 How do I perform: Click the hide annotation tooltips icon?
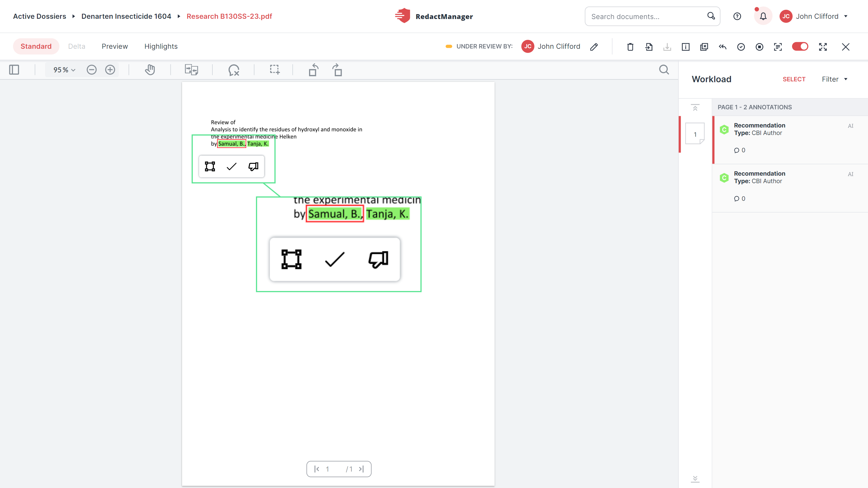pyautogui.click(x=233, y=70)
